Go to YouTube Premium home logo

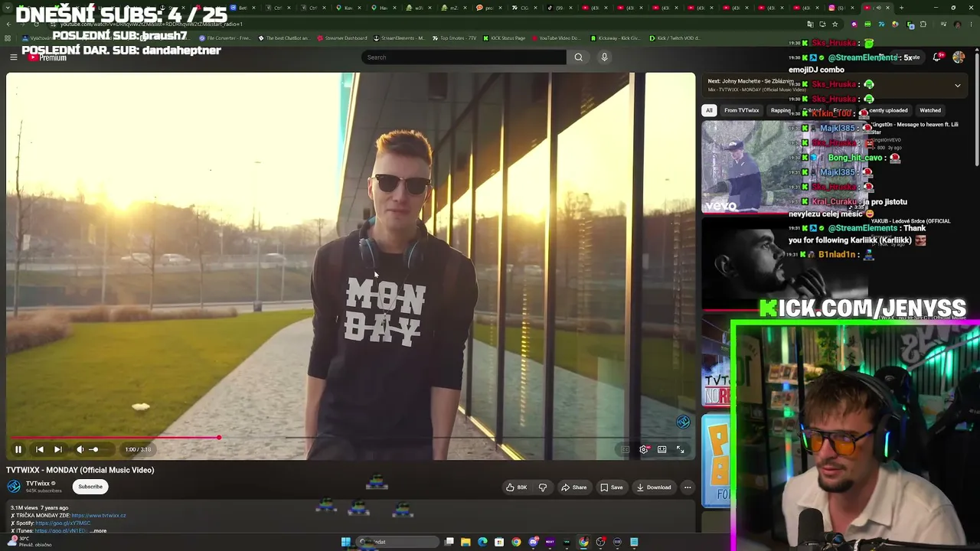[47, 57]
